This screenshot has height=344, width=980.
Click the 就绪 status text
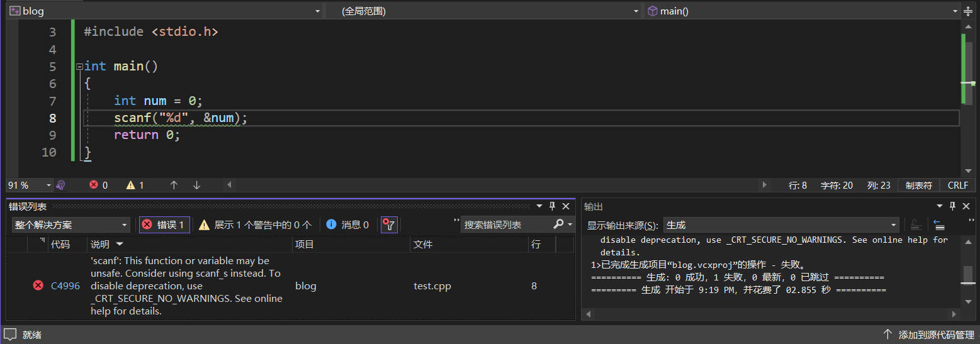pos(31,335)
